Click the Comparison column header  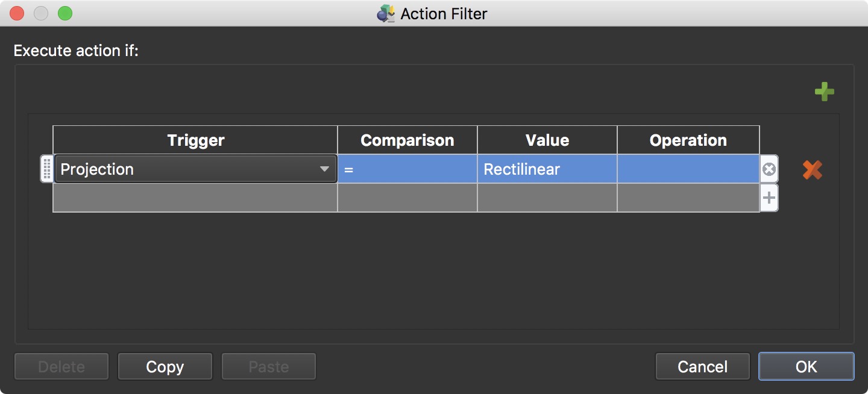[x=407, y=140]
